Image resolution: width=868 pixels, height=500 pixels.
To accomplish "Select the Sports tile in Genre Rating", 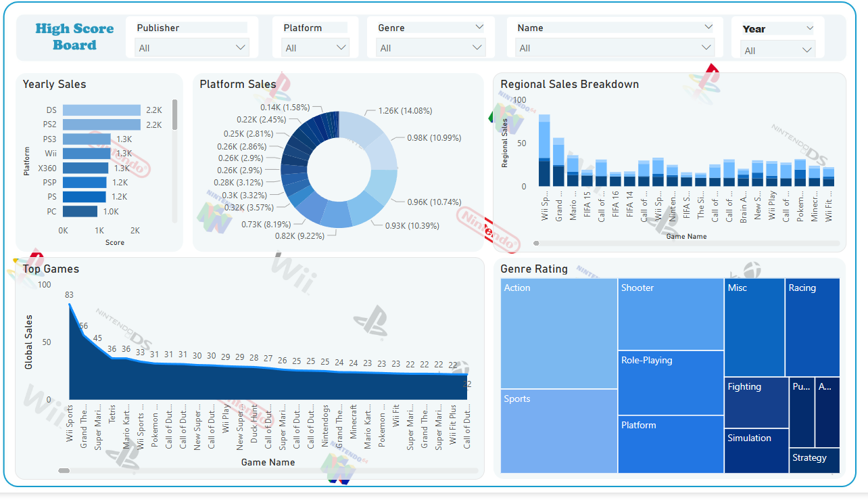I will (559, 432).
